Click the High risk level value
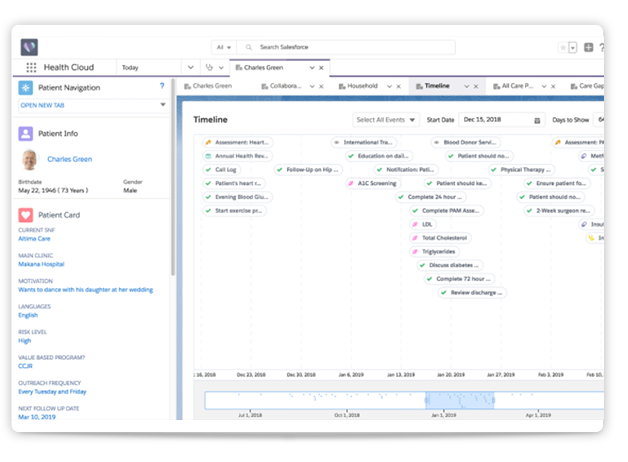 click(x=24, y=341)
